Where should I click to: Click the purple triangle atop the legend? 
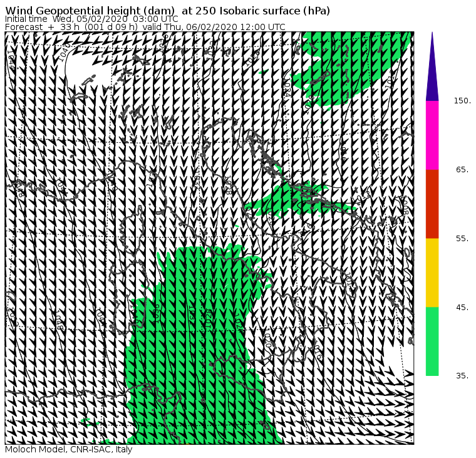[432, 66]
